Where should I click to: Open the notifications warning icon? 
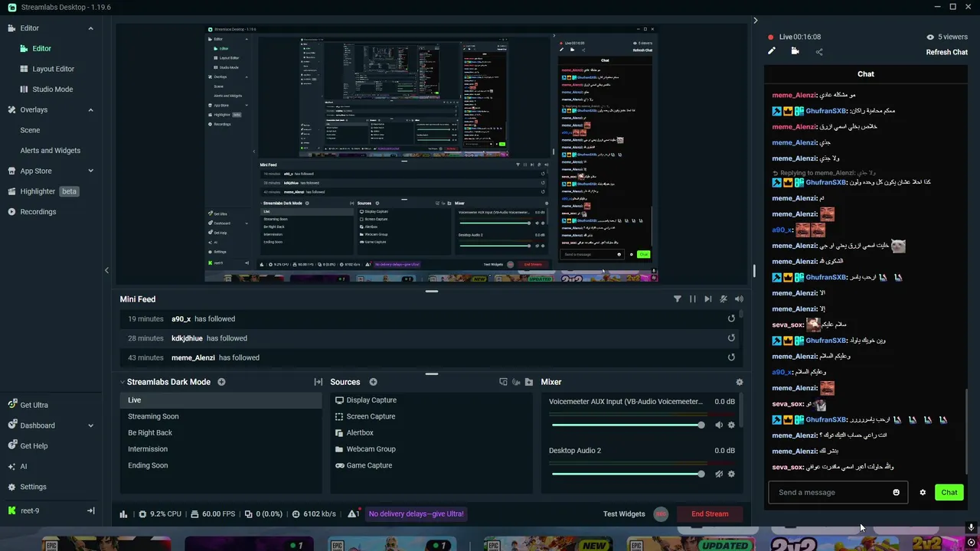pos(354,514)
